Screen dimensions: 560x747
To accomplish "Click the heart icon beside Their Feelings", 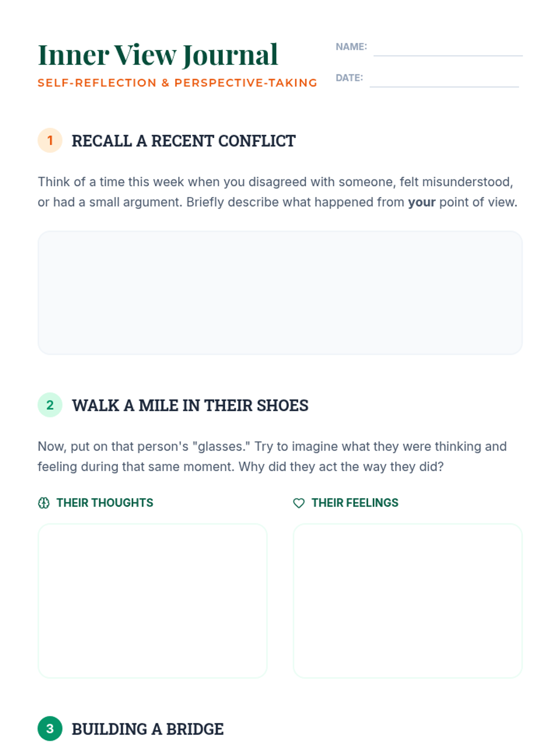I will 299,503.
